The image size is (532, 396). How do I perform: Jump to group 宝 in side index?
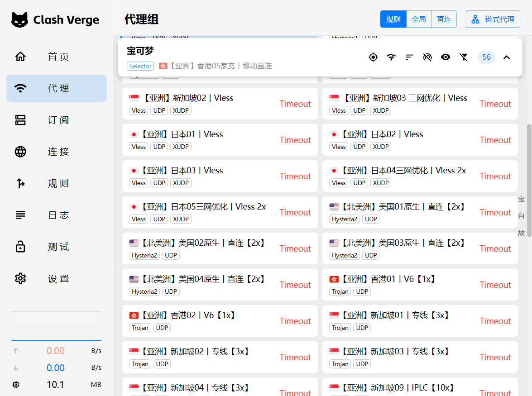(x=521, y=199)
